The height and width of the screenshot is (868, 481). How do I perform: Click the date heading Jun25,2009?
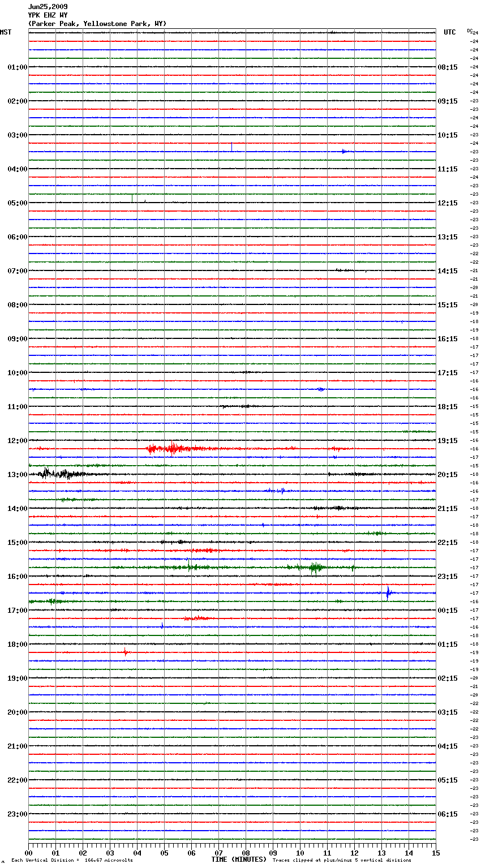click(x=48, y=7)
